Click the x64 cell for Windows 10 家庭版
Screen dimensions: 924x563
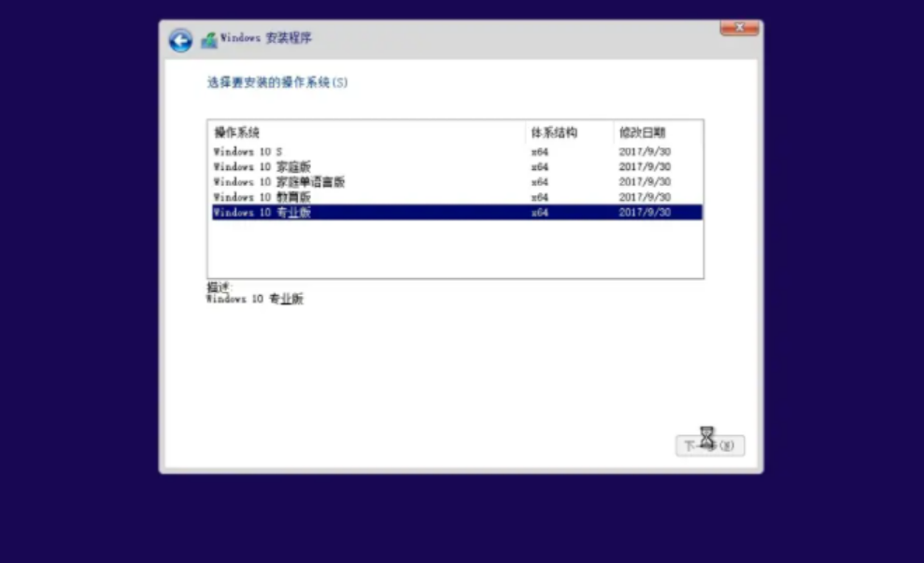(x=540, y=167)
